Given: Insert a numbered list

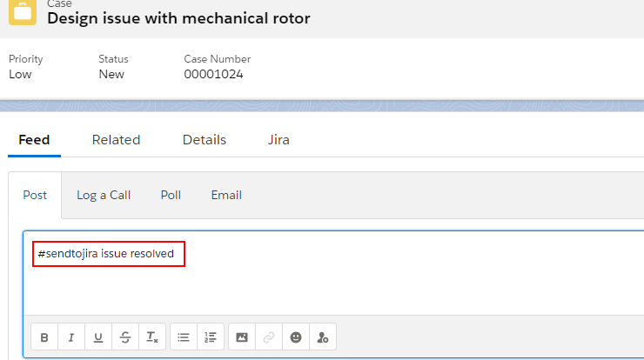Looking at the screenshot, I should pos(211,337).
